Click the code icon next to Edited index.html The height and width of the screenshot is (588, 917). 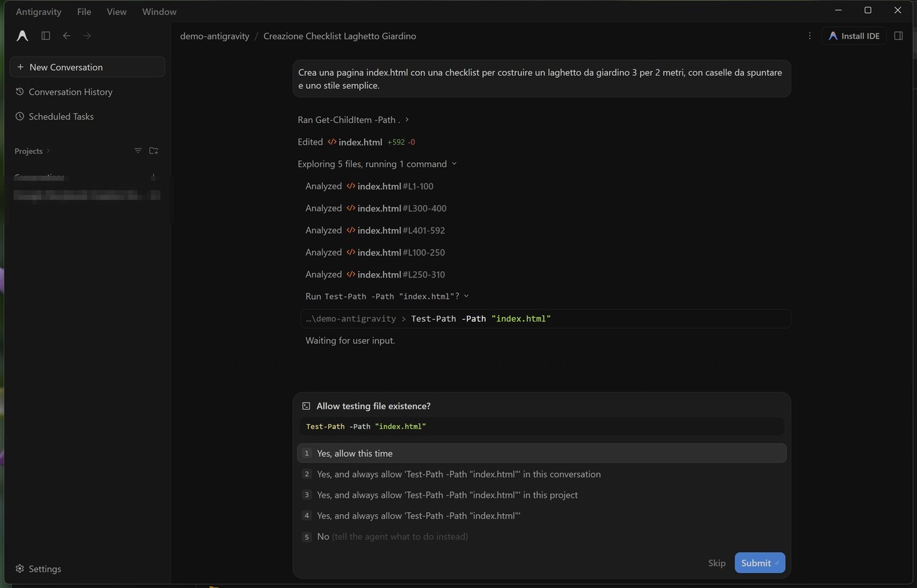click(x=332, y=142)
